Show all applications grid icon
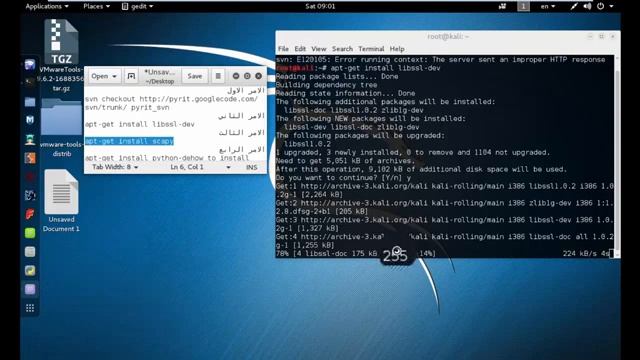This screenshot has height=360, width=640. (30, 308)
